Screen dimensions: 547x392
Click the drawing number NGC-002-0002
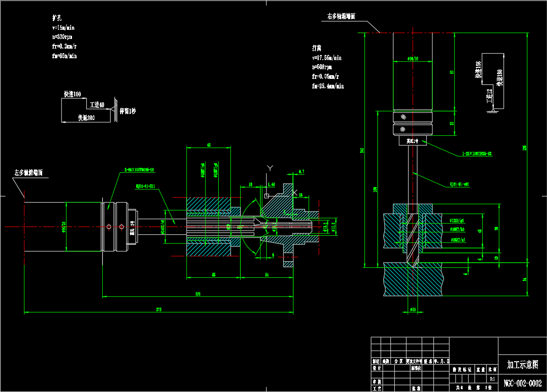pyautogui.click(x=522, y=383)
